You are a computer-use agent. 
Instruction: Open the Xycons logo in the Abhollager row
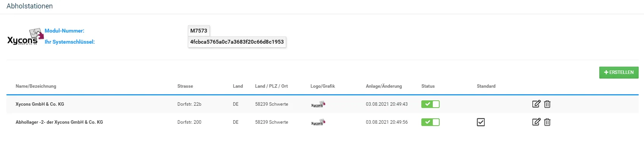tap(318, 122)
